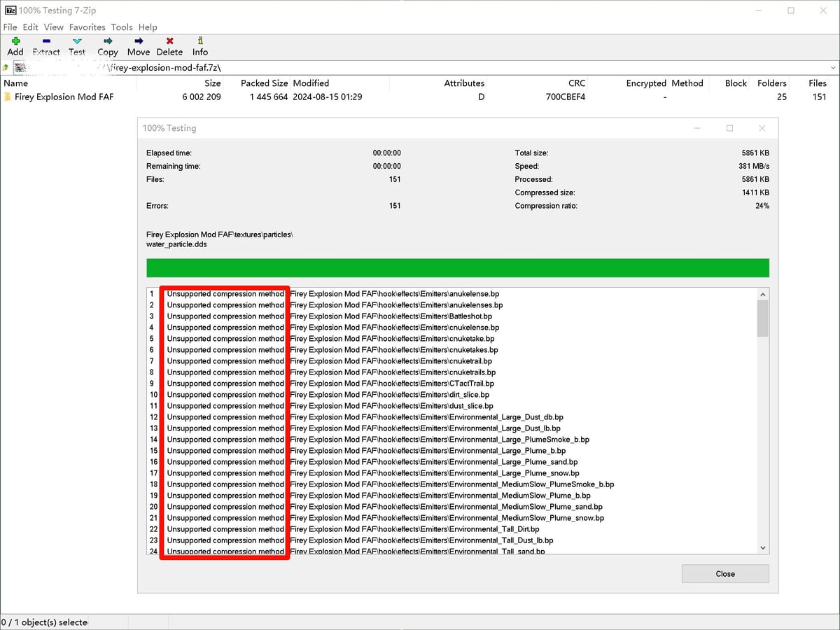Click the Copy toolbar icon
The height and width of the screenshot is (630, 840).
(x=108, y=41)
